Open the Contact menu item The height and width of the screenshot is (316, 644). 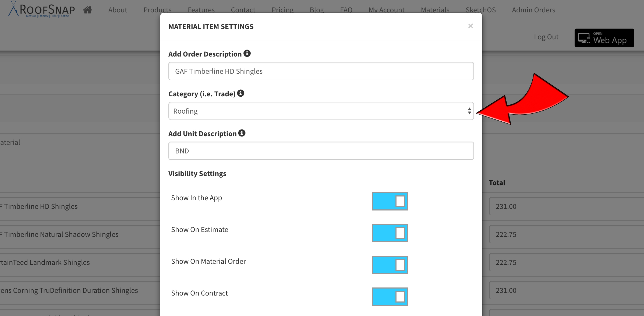[243, 10]
